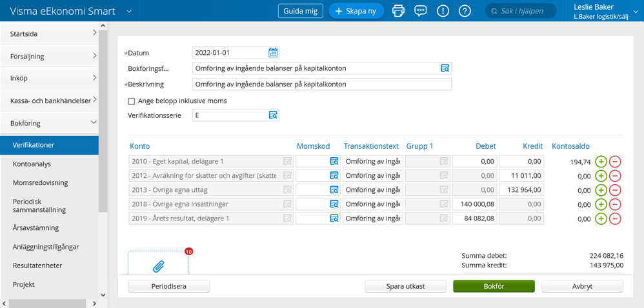Select Verifikationer in the sidebar
The height and width of the screenshot is (308, 644).
49,145
